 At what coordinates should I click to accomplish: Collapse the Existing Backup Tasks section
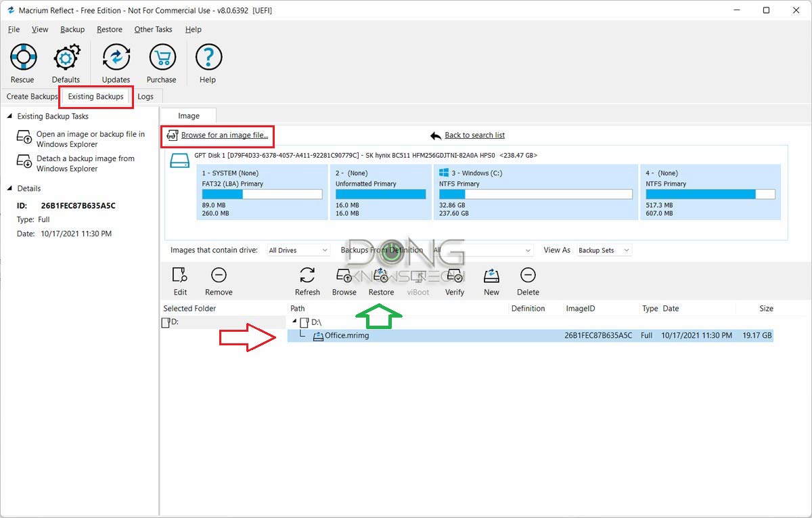coord(9,116)
